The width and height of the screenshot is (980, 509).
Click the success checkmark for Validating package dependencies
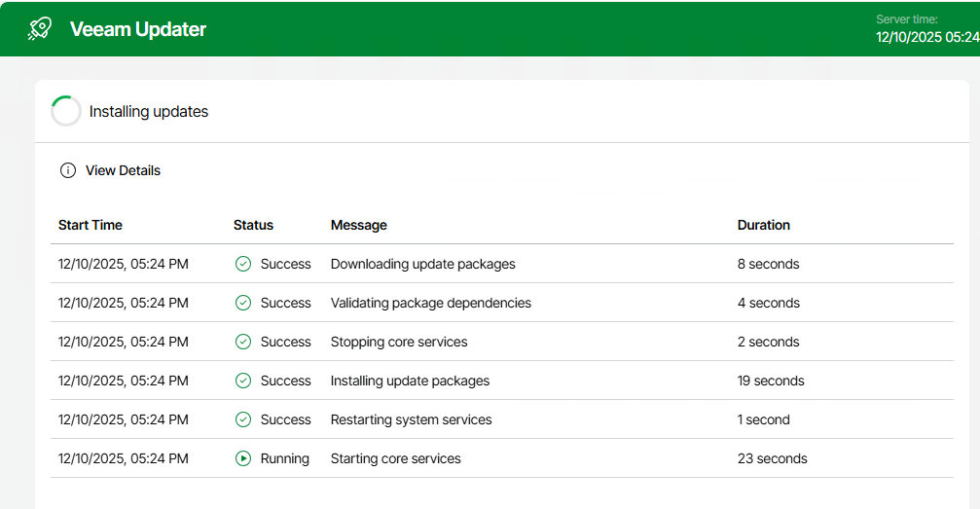tap(243, 303)
